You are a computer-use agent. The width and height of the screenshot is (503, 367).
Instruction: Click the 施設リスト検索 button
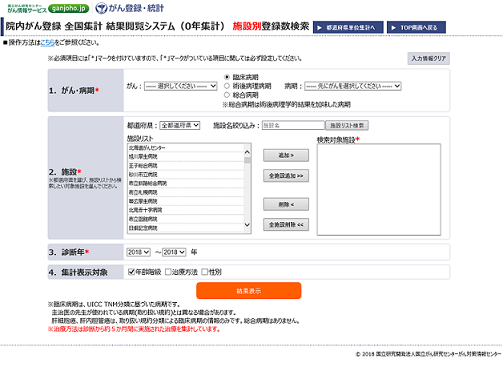347,125
